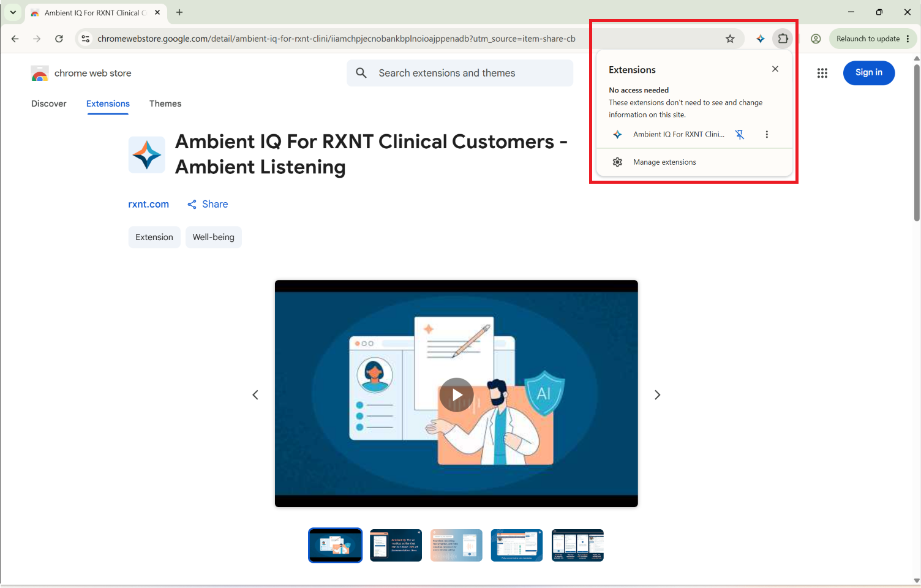Select the third screenshot thumbnail
921x588 pixels.
[x=456, y=545]
